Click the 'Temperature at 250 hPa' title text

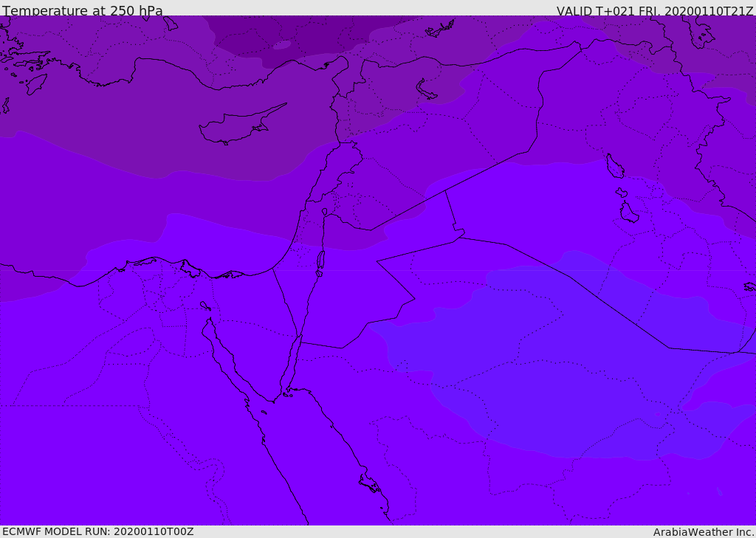coord(83,10)
